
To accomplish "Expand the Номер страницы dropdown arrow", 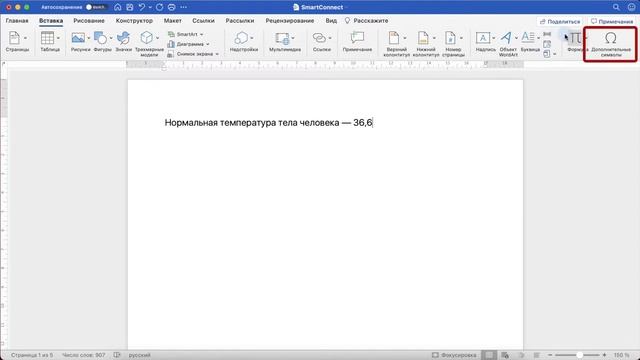I will pos(461,38).
